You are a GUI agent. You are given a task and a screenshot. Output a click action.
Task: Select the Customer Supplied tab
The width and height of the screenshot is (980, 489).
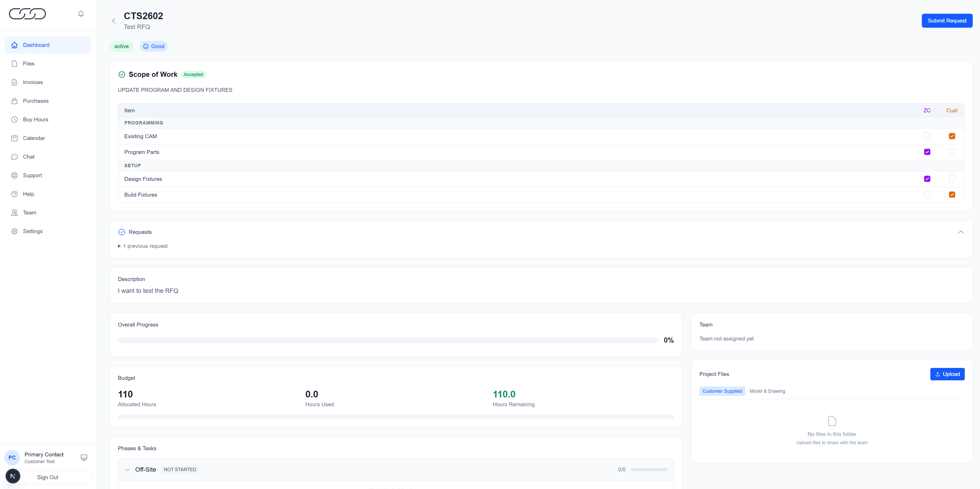pyautogui.click(x=722, y=391)
